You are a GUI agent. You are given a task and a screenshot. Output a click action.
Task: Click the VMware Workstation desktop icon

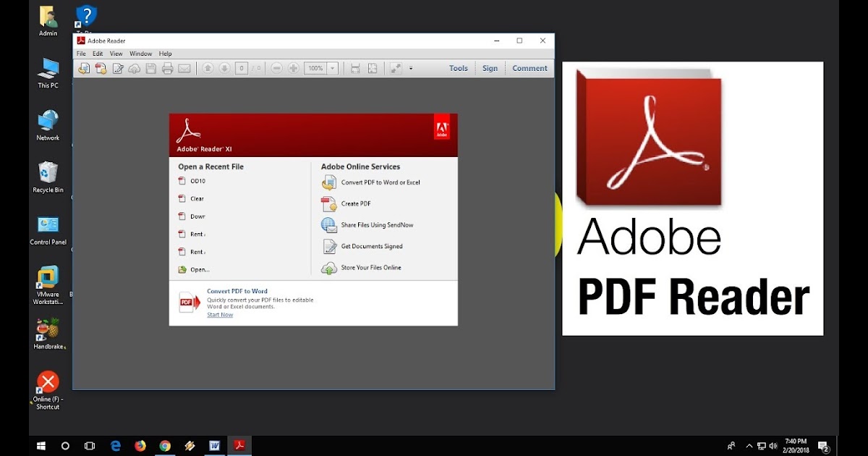pos(48,285)
